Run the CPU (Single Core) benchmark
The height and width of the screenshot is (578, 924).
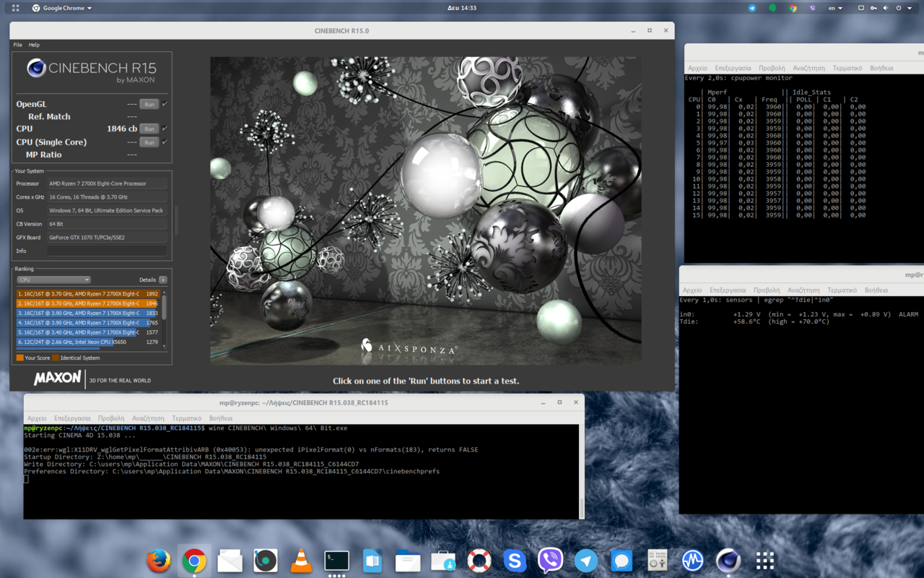click(x=149, y=142)
